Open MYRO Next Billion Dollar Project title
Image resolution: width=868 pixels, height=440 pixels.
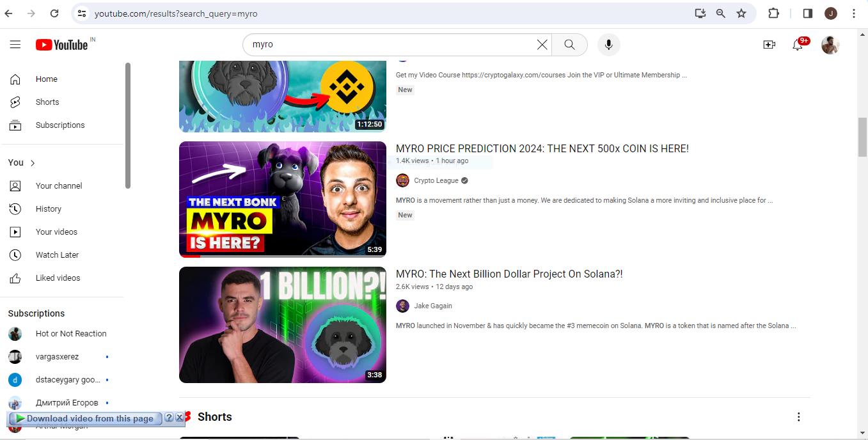point(509,274)
